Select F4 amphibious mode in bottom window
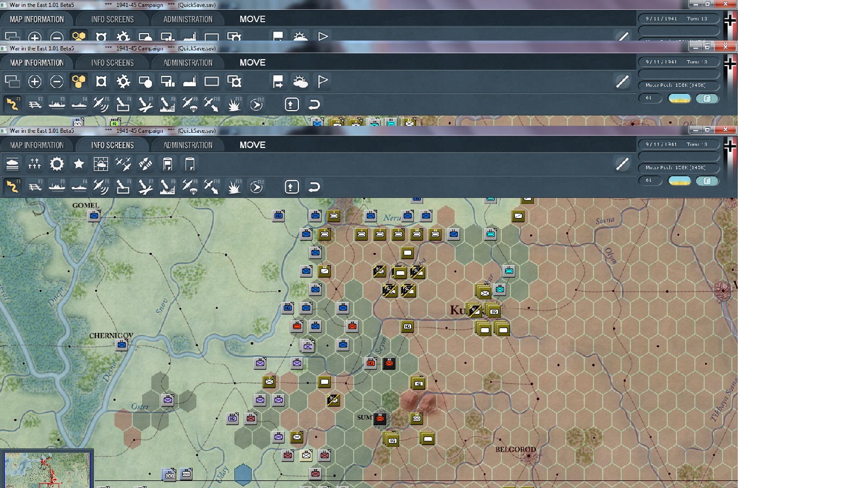 coord(79,187)
